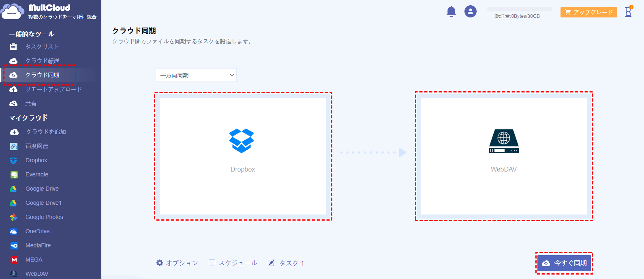Click the スケジュール label text
644x279 pixels.
[x=238, y=263]
